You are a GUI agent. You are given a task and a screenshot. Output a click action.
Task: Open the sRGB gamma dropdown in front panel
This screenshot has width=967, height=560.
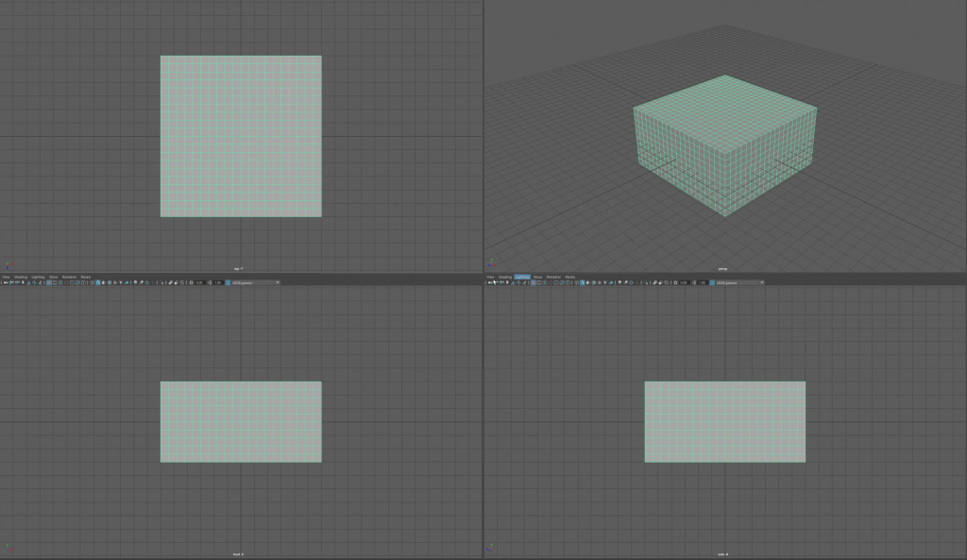(x=256, y=282)
